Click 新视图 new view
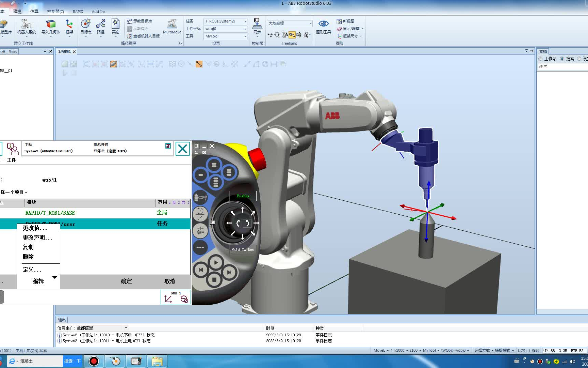The width and height of the screenshot is (588, 368). click(x=346, y=21)
